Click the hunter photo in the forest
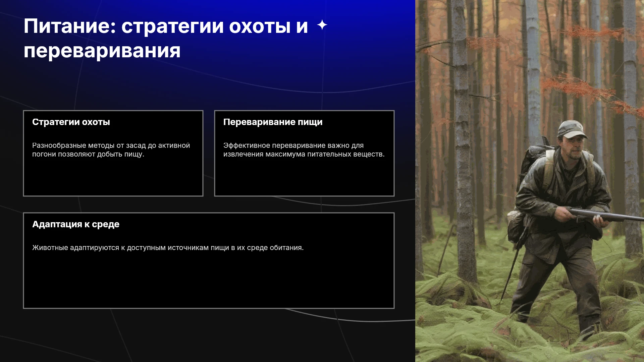 [x=530, y=181]
